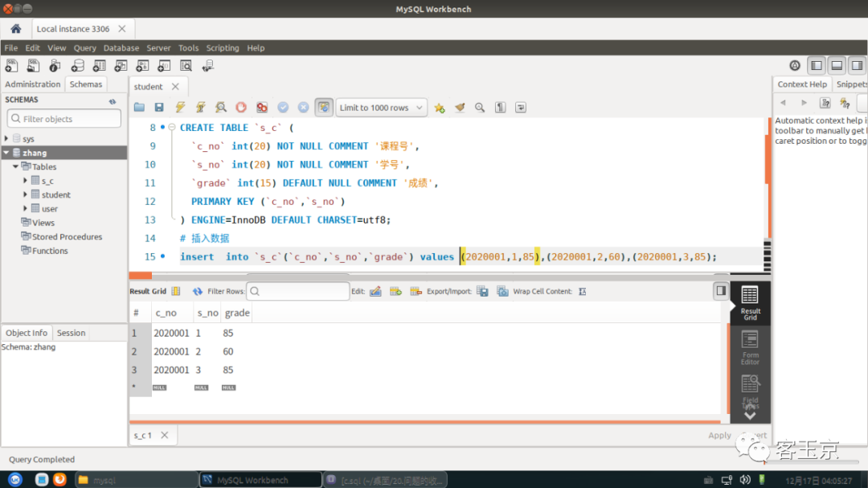Create new function toolbar icon

click(x=164, y=66)
